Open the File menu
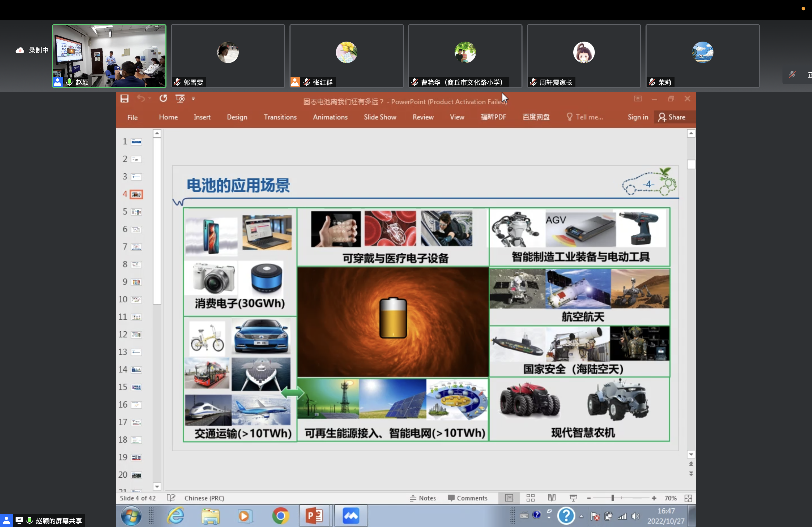This screenshot has width=812, height=527. pyautogui.click(x=132, y=117)
